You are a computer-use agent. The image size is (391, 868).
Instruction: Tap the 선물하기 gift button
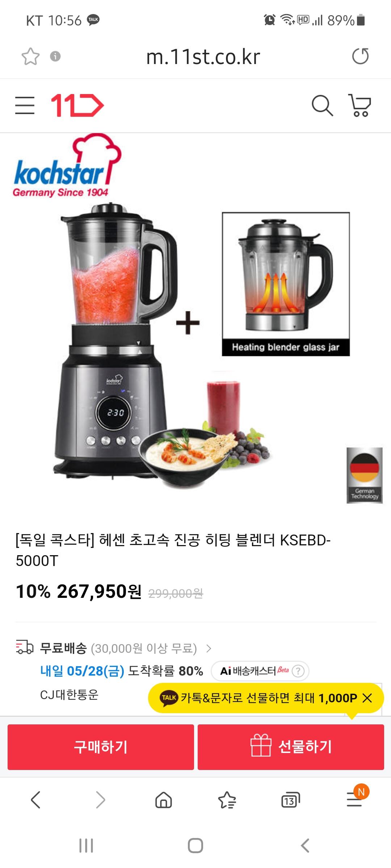point(291,747)
